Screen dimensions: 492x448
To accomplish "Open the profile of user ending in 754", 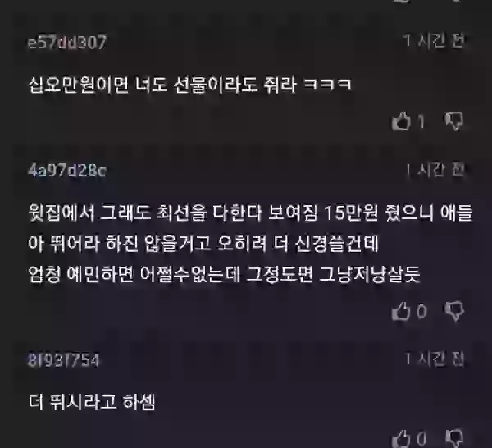I will pos(63,360).
